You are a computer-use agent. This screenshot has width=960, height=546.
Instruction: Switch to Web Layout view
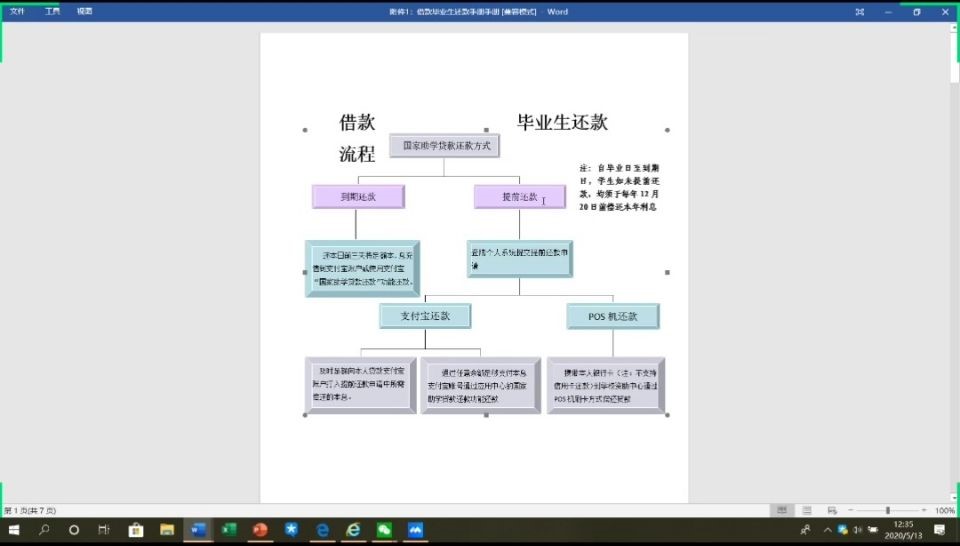[x=829, y=510]
